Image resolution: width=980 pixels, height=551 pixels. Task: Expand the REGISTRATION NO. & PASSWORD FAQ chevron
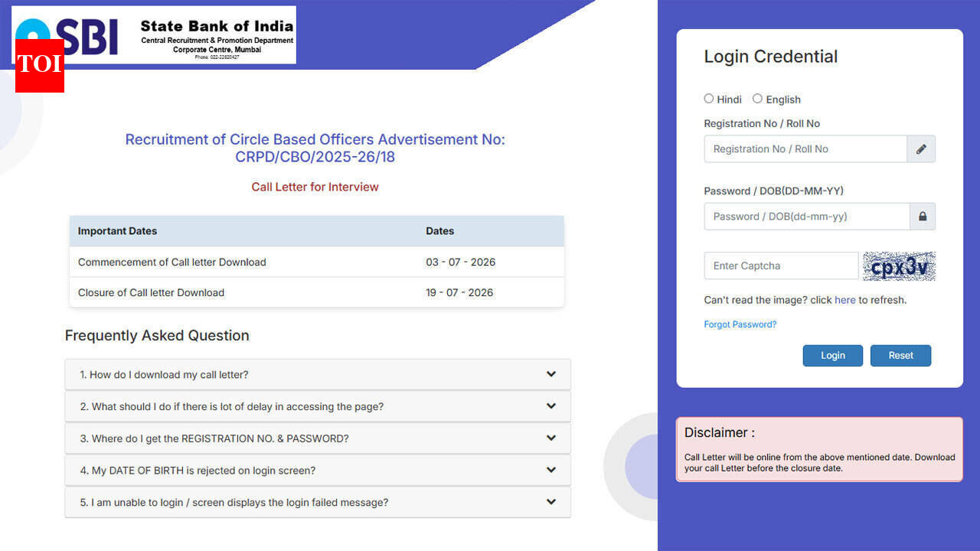coord(551,439)
